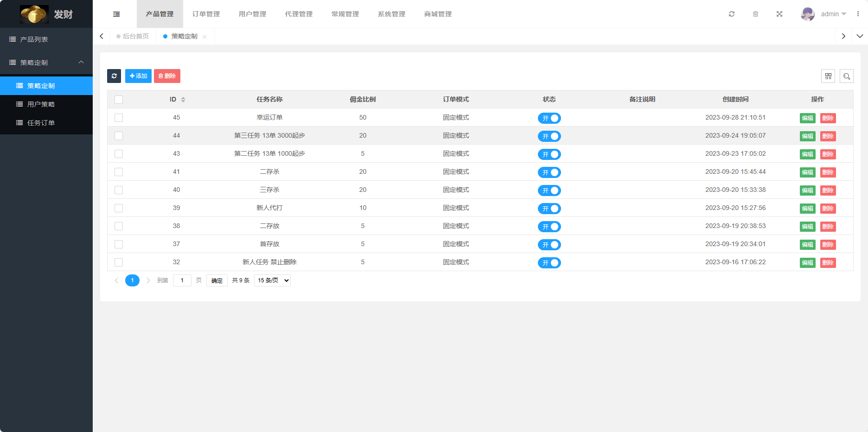Click page number 1 in pagination
The height and width of the screenshot is (432, 868).
(x=132, y=280)
